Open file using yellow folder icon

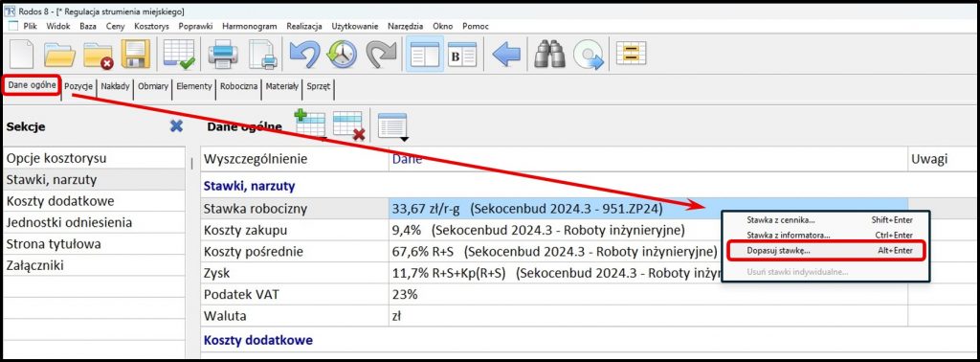(59, 55)
